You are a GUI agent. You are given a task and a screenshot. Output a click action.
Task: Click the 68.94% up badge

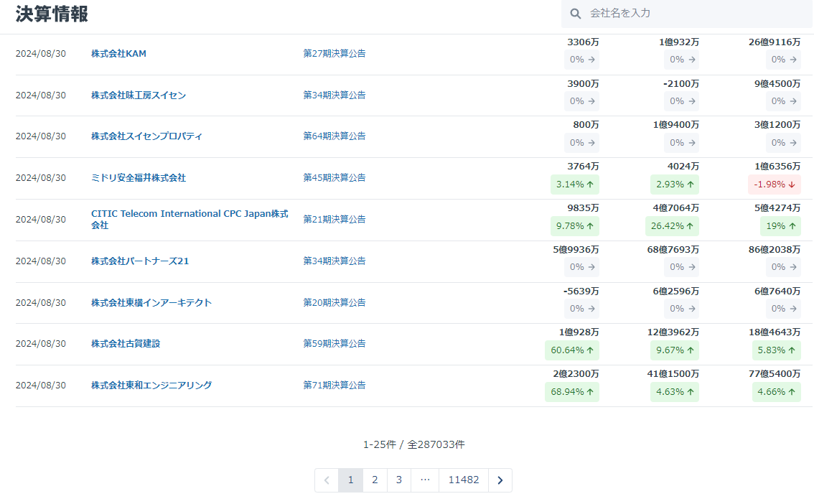572,392
